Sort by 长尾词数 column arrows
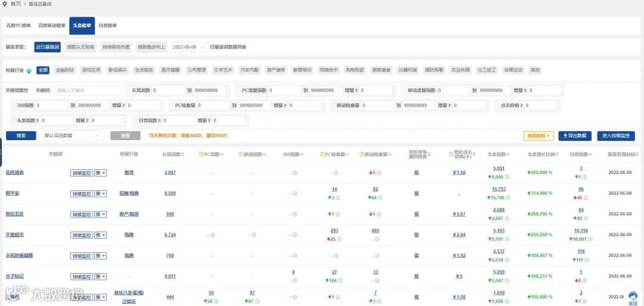The image size is (644, 306). 183,154
